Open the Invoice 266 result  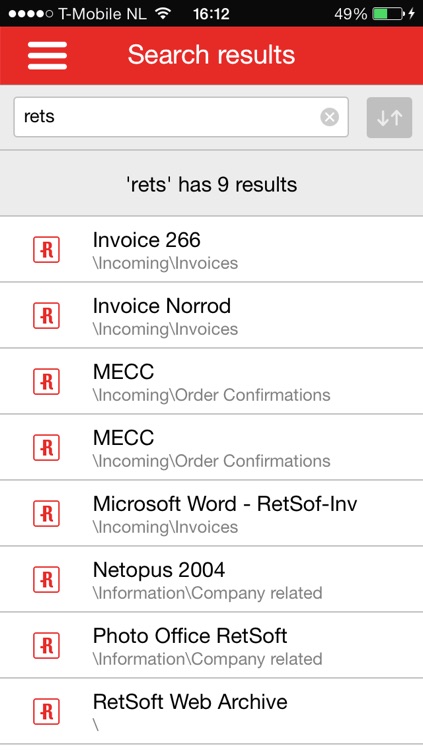(x=212, y=249)
